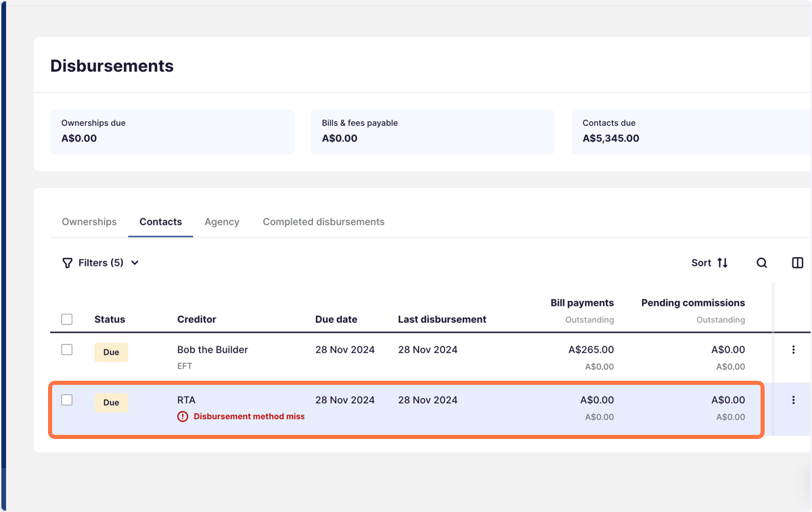Tick the checkbox for Bob the Builder
The height and width of the screenshot is (512, 812).
[67, 350]
